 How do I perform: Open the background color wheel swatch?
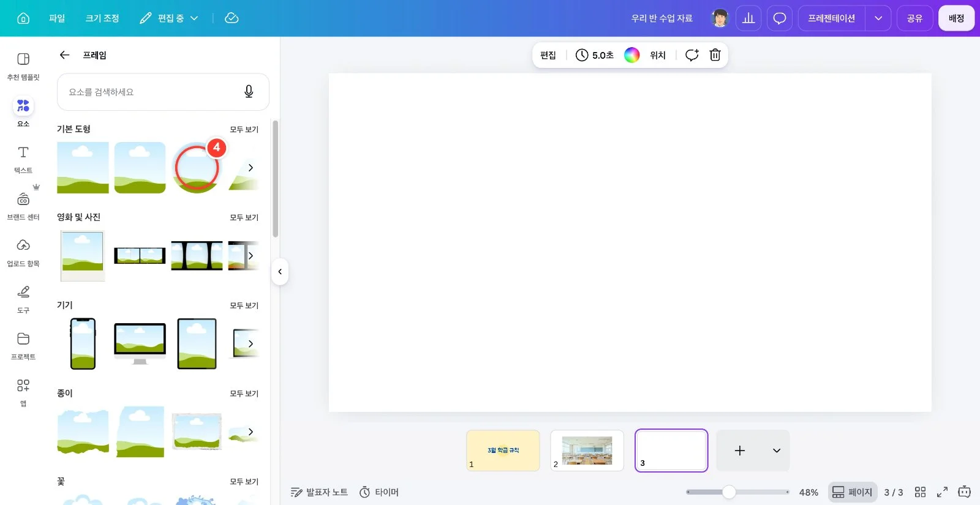(632, 55)
